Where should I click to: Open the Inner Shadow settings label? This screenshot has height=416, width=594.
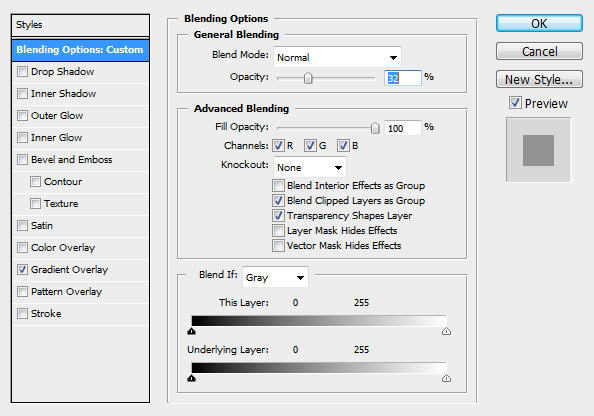(63, 94)
